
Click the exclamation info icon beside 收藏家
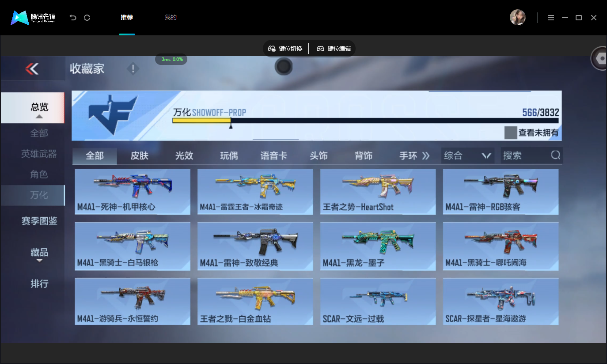pos(133,69)
